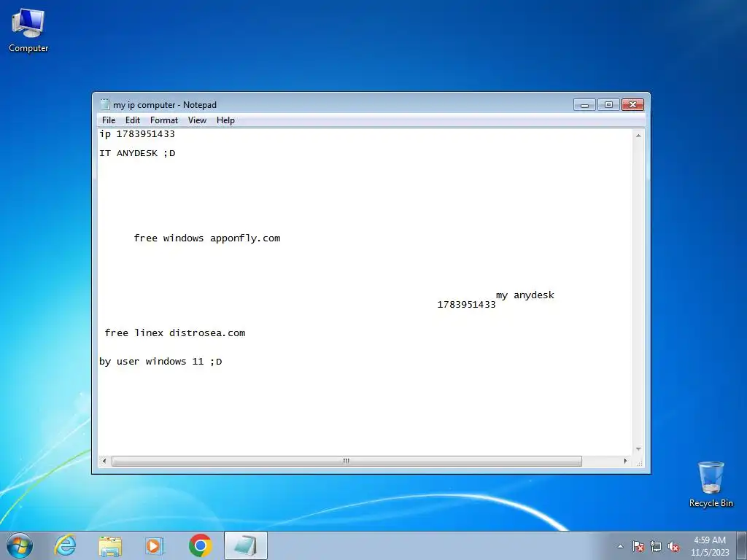This screenshot has width=747, height=560.
Task: Open network status tray icon
Action: (x=656, y=546)
